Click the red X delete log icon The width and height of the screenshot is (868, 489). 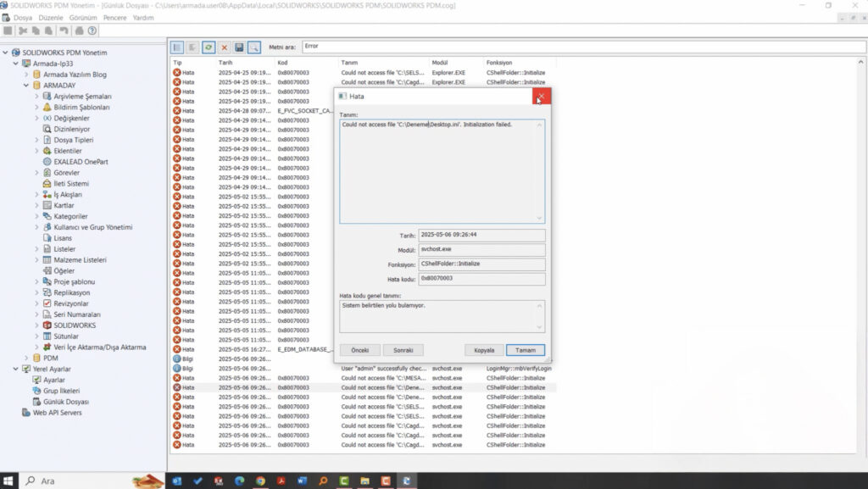point(224,47)
